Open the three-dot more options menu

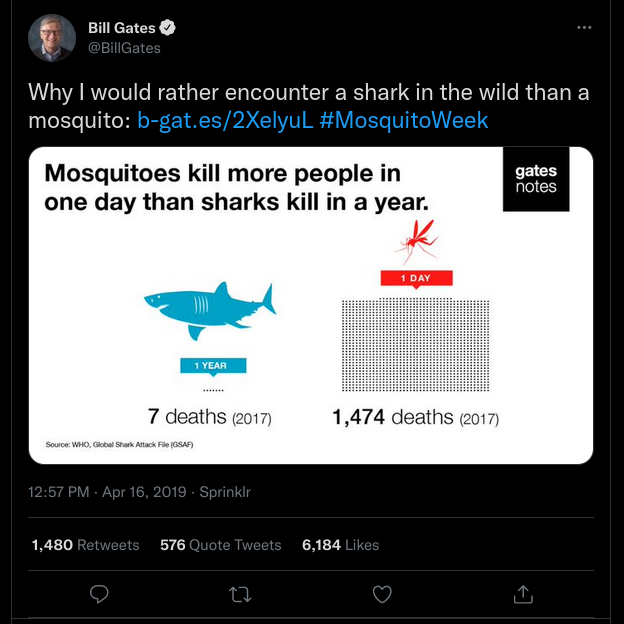pos(584,26)
